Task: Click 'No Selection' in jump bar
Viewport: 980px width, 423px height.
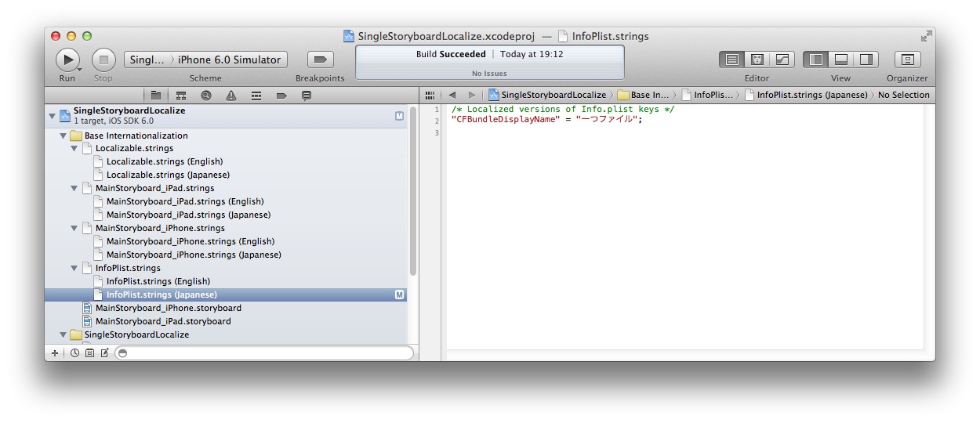Action: point(903,95)
